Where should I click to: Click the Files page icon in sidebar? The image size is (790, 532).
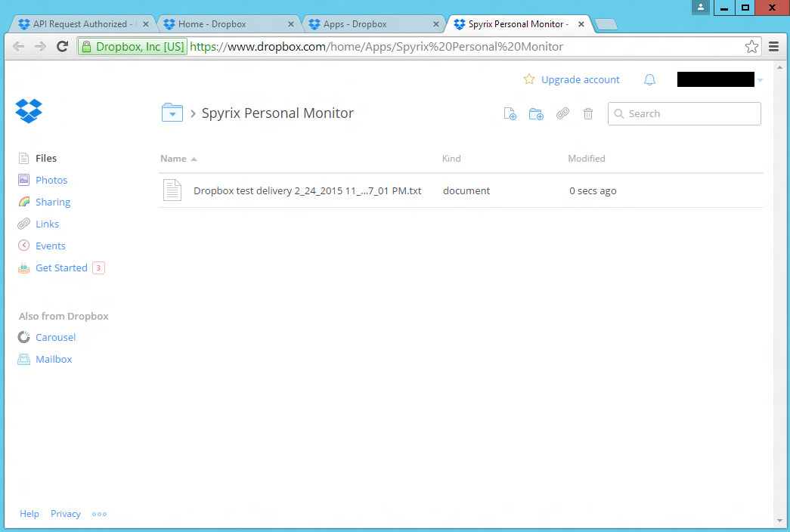[x=23, y=158]
